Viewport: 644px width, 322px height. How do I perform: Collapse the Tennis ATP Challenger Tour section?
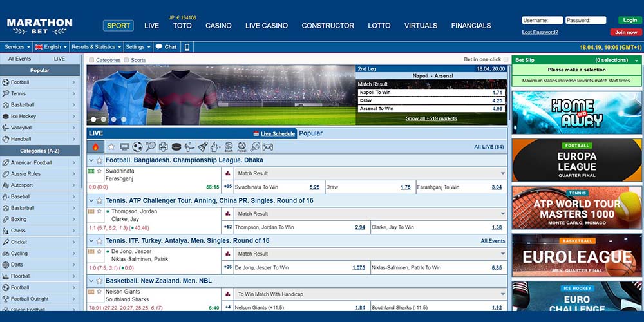(x=91, y=200)
